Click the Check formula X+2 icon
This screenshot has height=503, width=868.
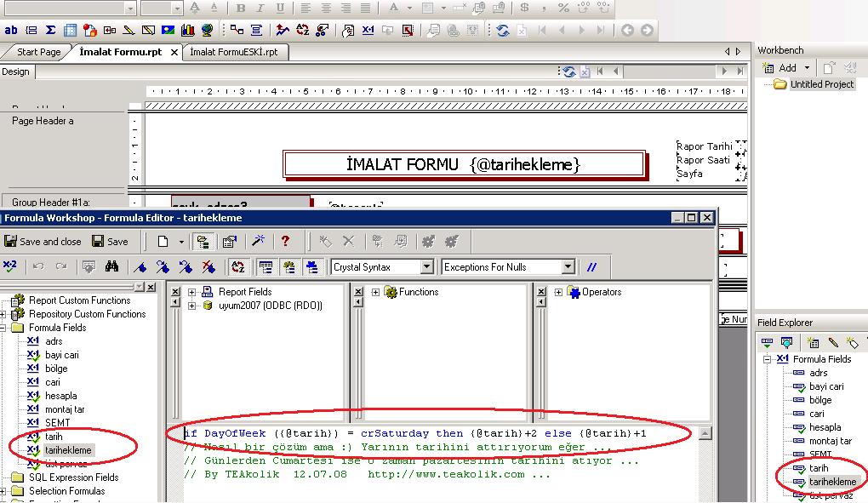pos(10,266)
